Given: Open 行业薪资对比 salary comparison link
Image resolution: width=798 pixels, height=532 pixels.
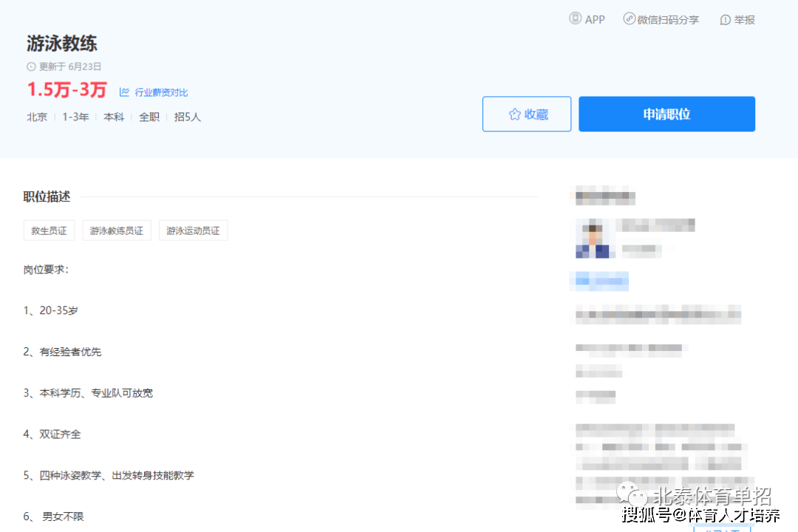Looking at the screenshot, I should [x=161, y=92].
